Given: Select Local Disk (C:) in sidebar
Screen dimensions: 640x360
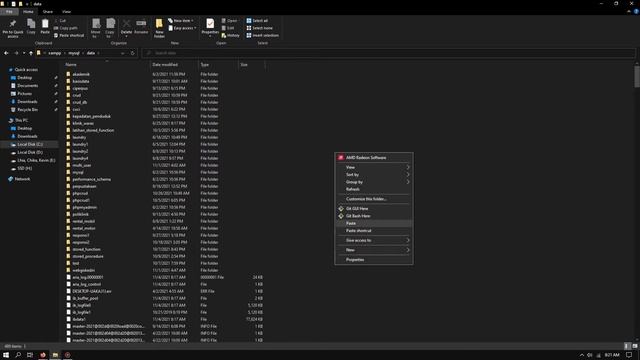Looking at the screenshot, I should coord(30,144).
